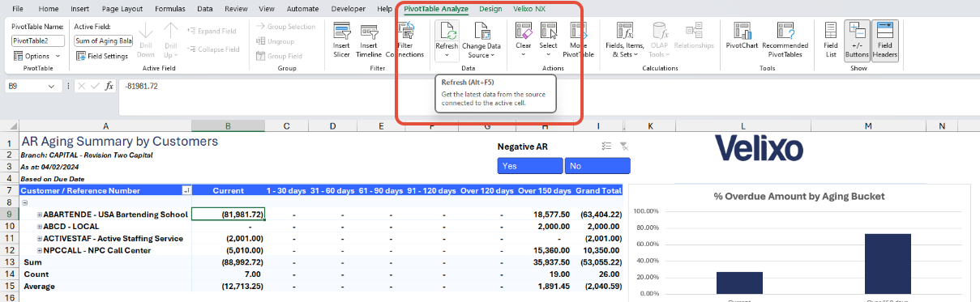Click the Insert Timeline icon

click(370, 32)
